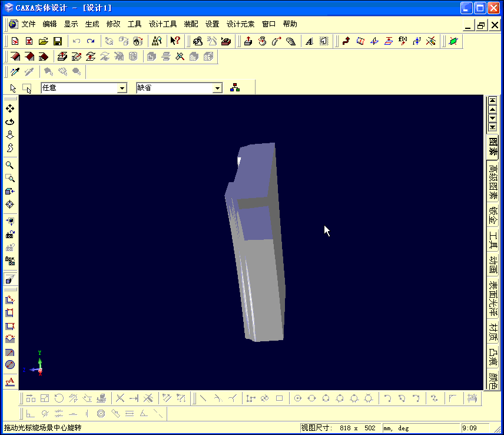Select the 2D line sketch tool

click(x=203, y=398)
